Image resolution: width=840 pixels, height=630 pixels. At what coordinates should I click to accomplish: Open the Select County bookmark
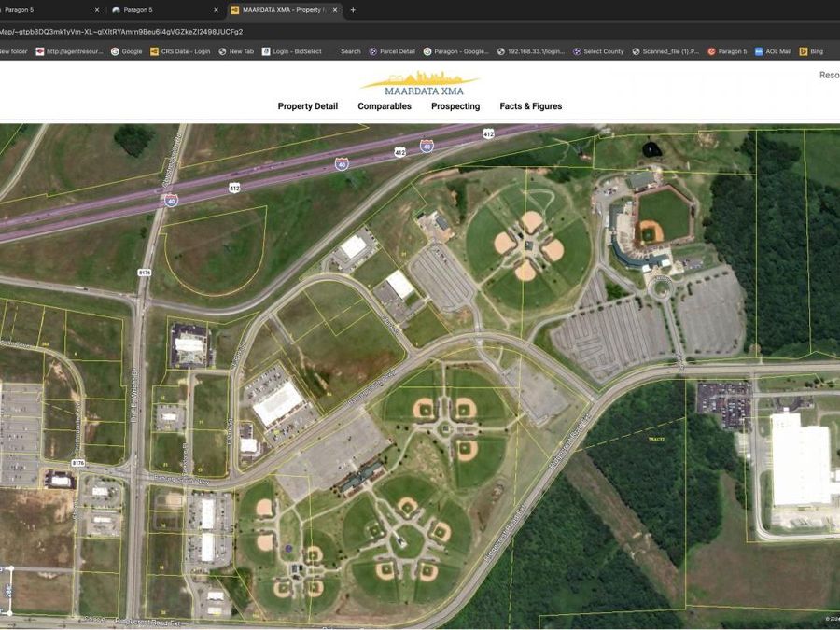pos(598,51)
